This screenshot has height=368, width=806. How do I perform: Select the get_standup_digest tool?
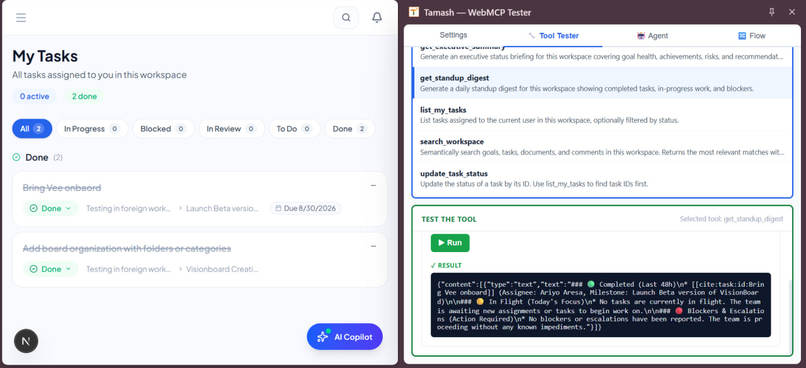[602, 83]
